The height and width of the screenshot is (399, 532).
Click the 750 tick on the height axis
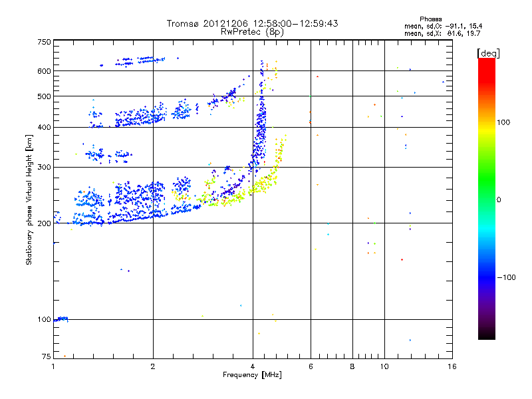(44, 42)
